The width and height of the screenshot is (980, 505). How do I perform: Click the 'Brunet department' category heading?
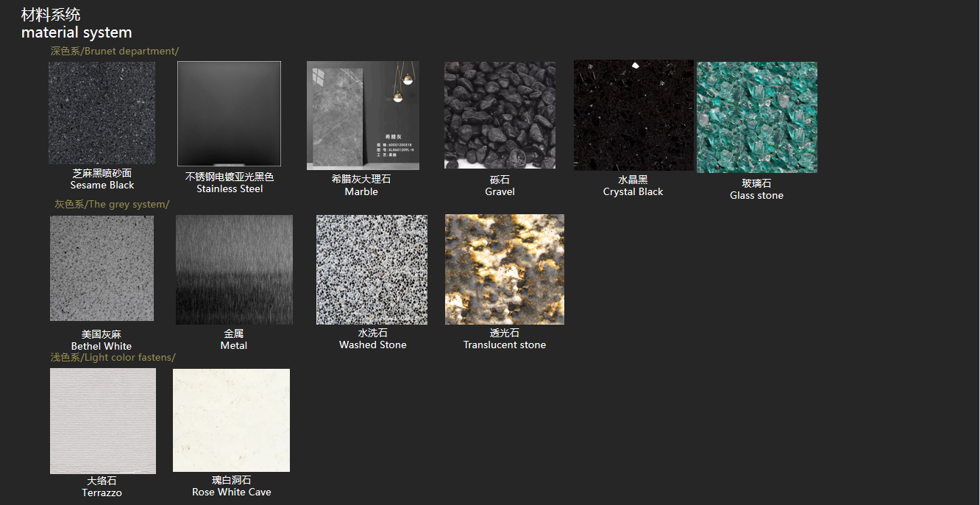click(x=115, y=51)
